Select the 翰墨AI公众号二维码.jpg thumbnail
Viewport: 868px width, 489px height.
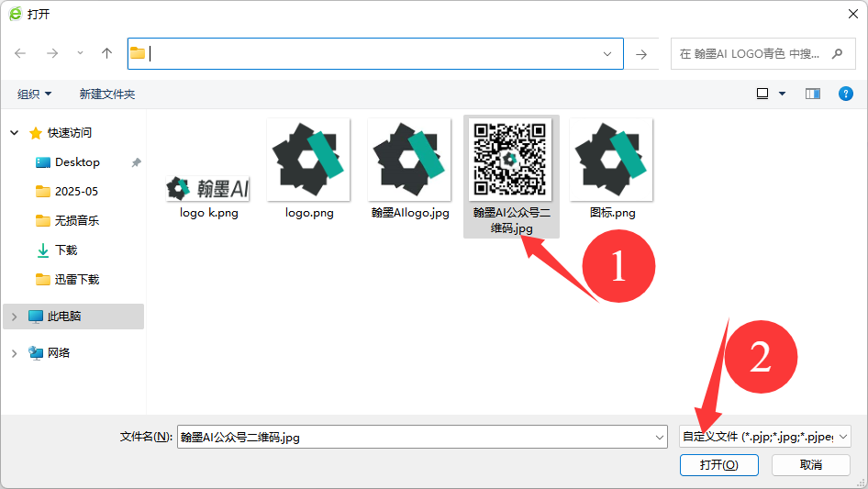pyautogui.click(x=511, y=161)
